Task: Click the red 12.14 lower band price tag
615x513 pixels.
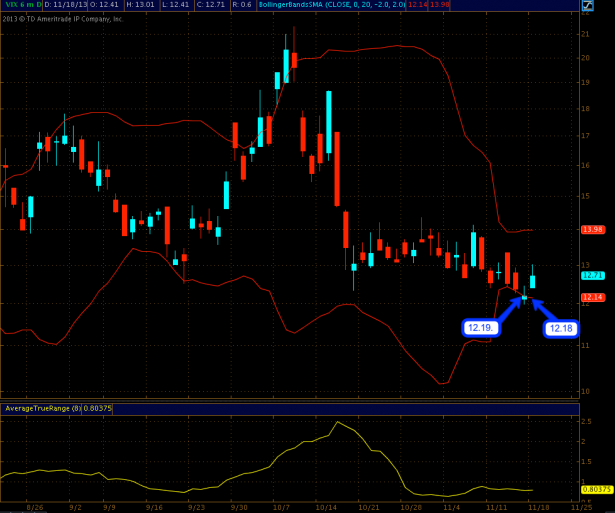Action: point(591,298)
